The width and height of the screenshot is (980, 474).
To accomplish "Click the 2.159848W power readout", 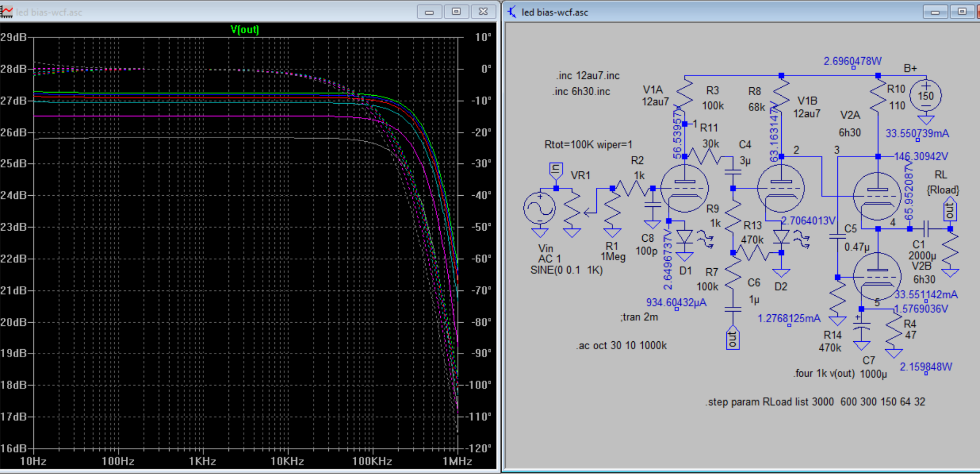I will tap(926, 367).
